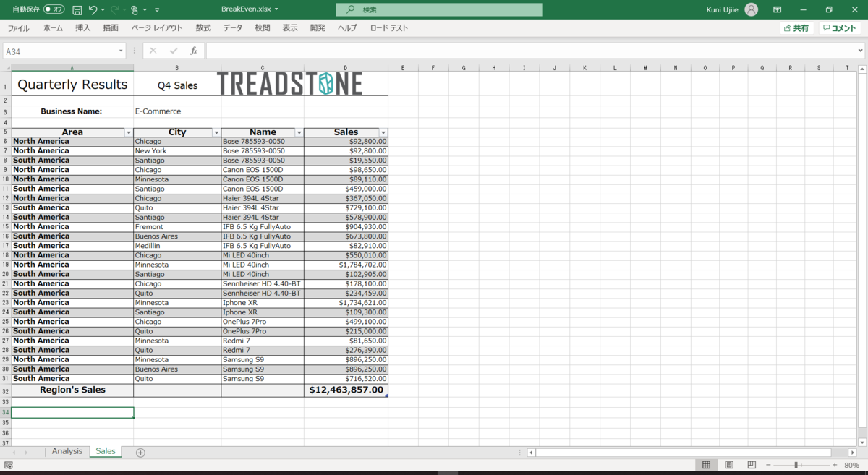Select the Sales sheet tab

pos(106,451)
